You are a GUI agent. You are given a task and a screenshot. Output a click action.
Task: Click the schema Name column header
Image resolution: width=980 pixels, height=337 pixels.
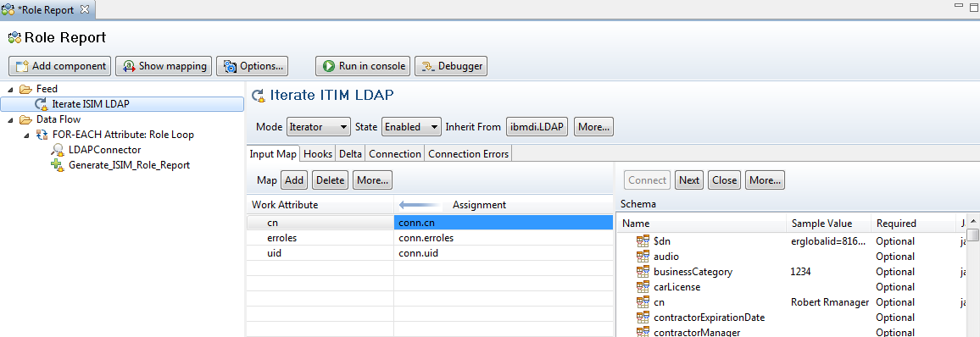pyautogui.click(x=701, y=224)
